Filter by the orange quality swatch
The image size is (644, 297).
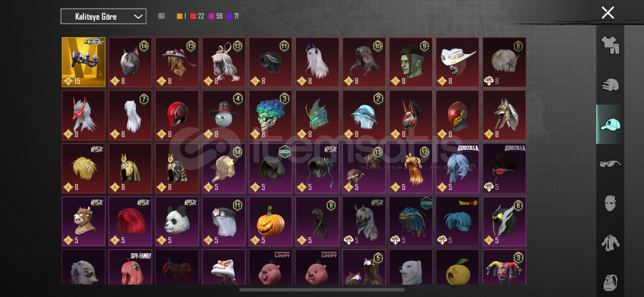coord(179,16)
